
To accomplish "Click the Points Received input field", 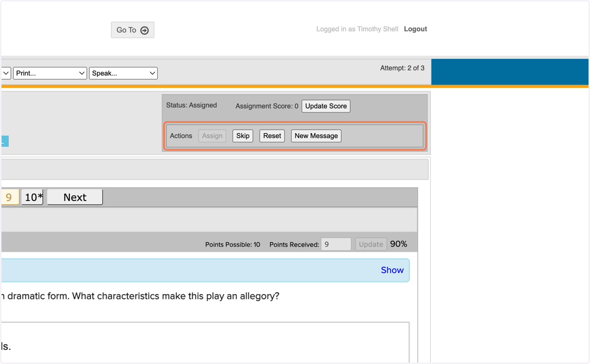I will coord(336,244).
